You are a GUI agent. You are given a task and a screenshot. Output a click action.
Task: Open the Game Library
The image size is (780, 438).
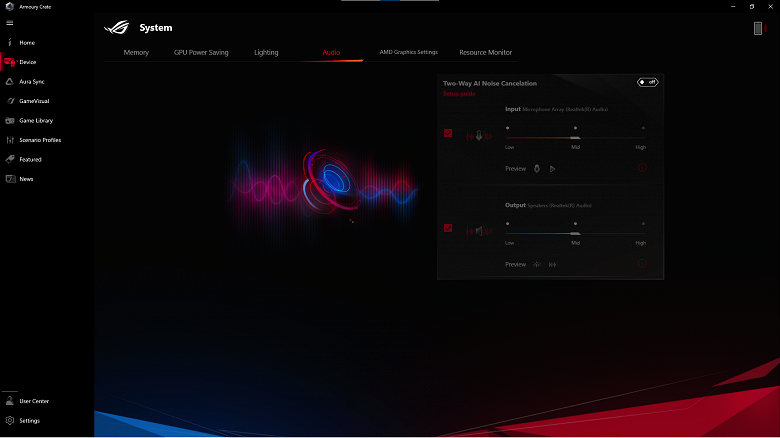pos(36,120)
